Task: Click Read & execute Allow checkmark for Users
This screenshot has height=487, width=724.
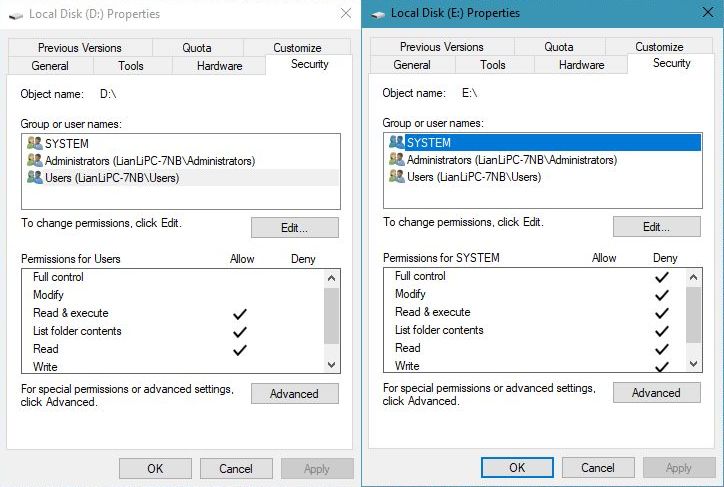Action: 240,314
